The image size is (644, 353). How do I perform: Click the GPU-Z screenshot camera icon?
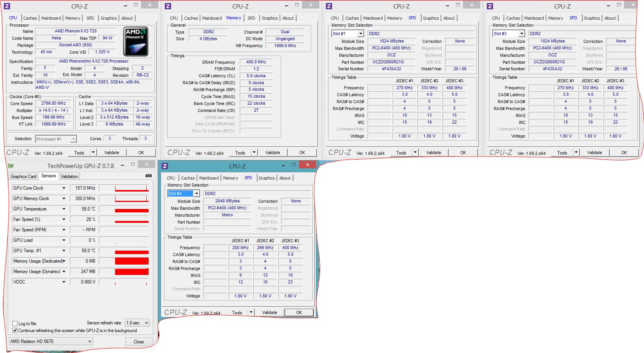149,176
